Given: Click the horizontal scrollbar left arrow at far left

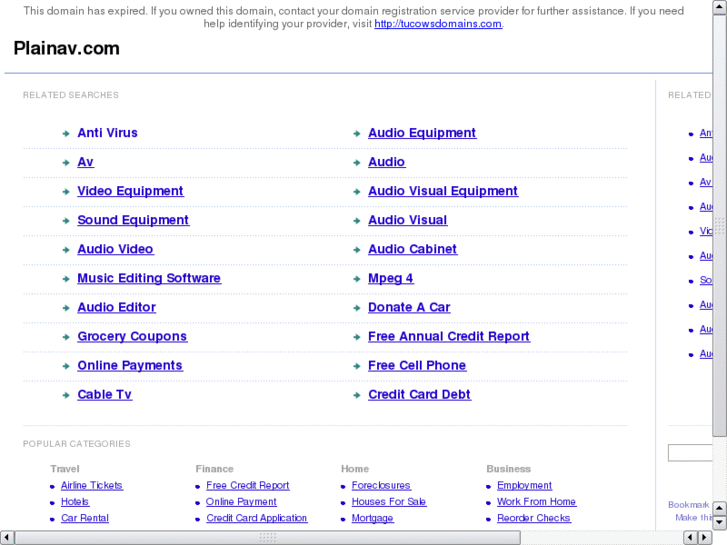Looking at the screenshot, I should point(7,538).
